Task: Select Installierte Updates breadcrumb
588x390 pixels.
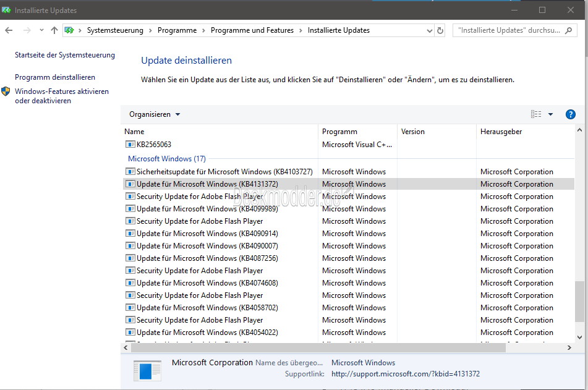Action: pos(339,30)
